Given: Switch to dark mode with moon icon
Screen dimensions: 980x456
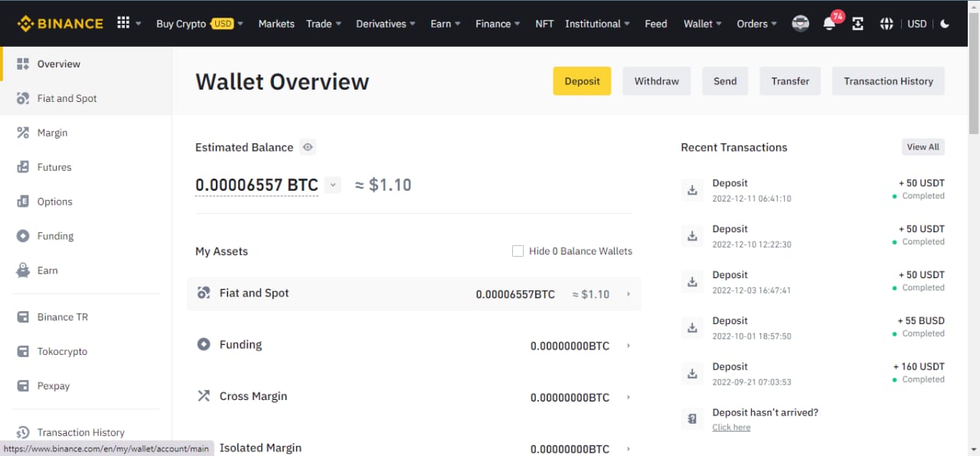Looking at the screenshot, I should coord(945,24).
